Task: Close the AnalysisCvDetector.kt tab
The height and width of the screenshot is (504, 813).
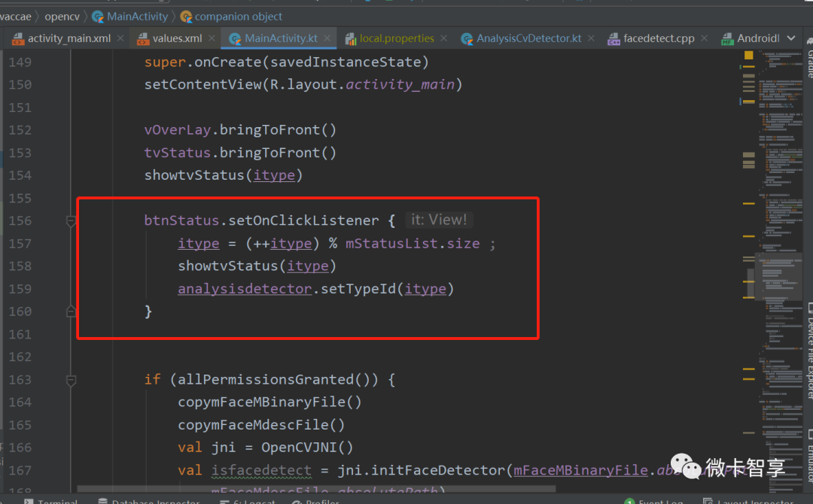Action: (591, 38)
